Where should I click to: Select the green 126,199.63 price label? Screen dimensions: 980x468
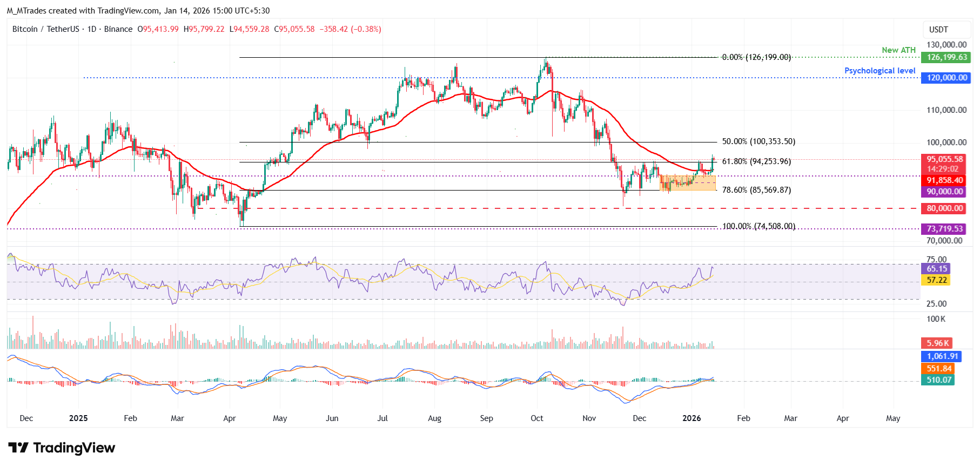(947, 57)
